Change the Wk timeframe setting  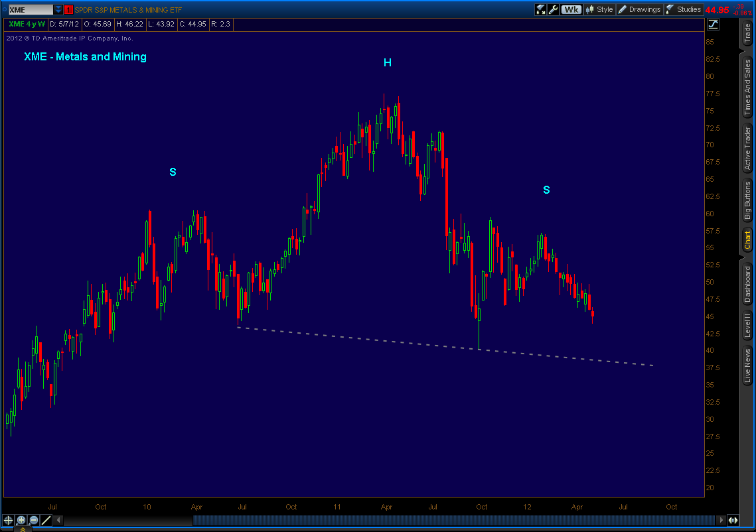pos(570,9)
